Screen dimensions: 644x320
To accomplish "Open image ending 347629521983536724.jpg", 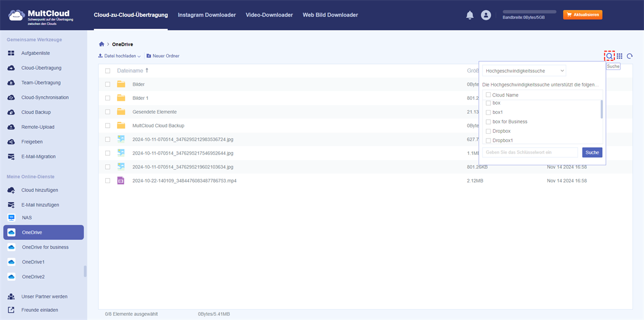I will pyautogui.click(x=183, y=140).
